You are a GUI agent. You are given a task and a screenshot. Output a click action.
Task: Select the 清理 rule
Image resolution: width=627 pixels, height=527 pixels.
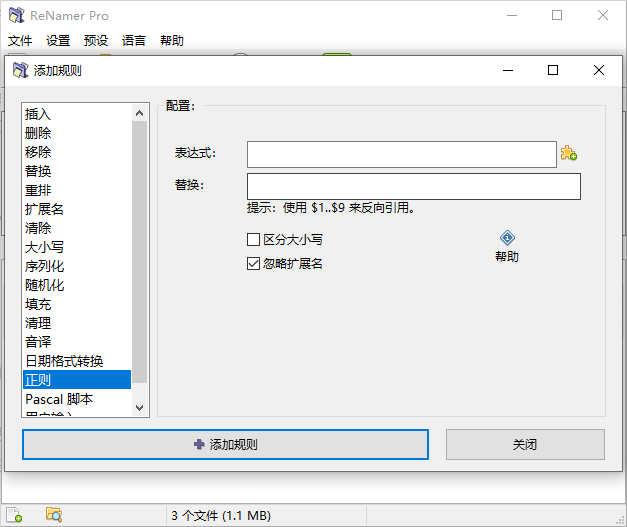tap(77, 323)
